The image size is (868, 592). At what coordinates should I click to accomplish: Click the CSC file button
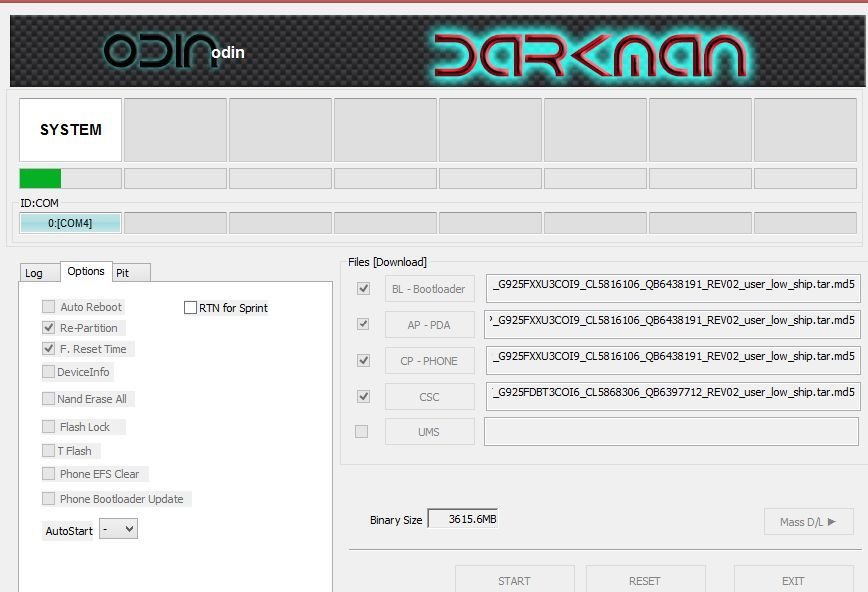click(430, 397)
